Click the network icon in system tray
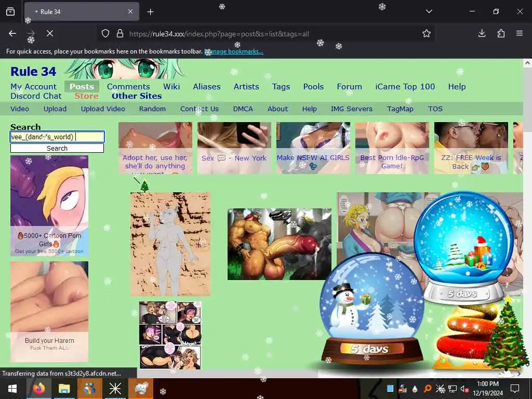Viewport: 532px width, 399px height. (453, 389)
